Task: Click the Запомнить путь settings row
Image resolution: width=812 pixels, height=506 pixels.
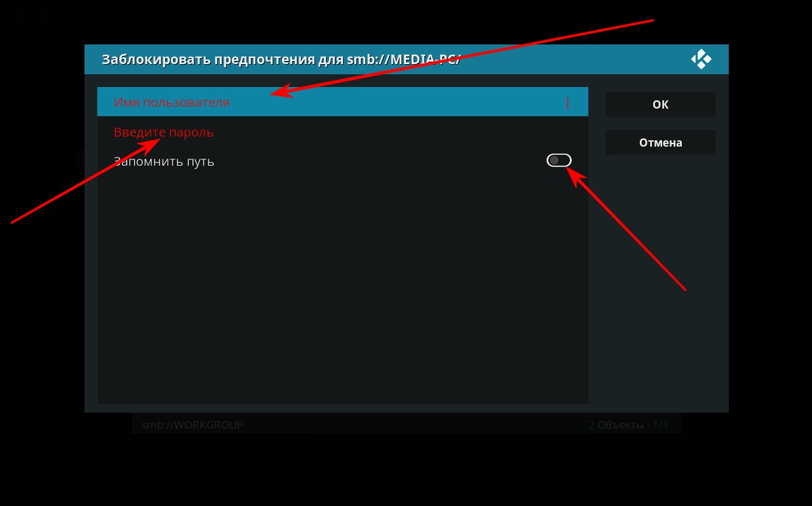Action: [x=342, y=161]
